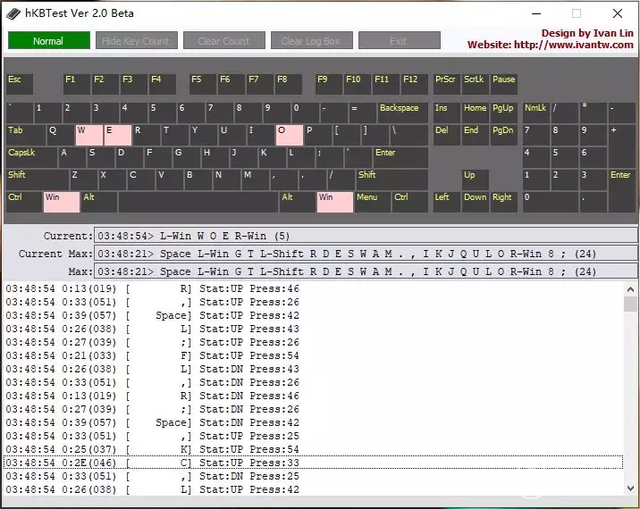The image size is (640, 509).
Task: Click the Pause key tile
Action: 504,84
